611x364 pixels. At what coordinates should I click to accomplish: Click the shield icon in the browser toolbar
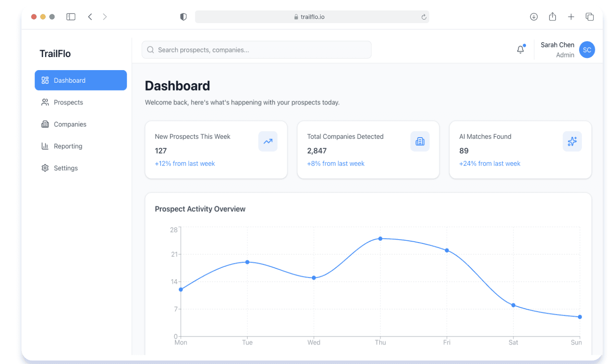tap(183, 17)
